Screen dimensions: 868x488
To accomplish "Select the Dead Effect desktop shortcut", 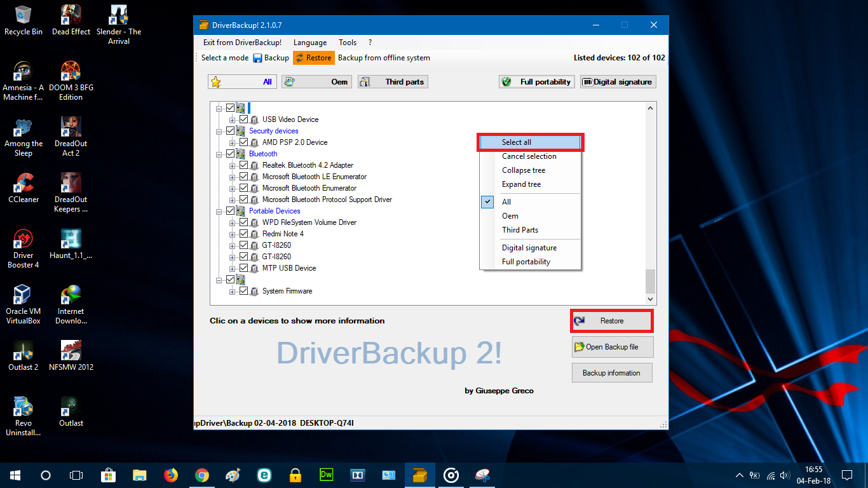I will [71, 21].
